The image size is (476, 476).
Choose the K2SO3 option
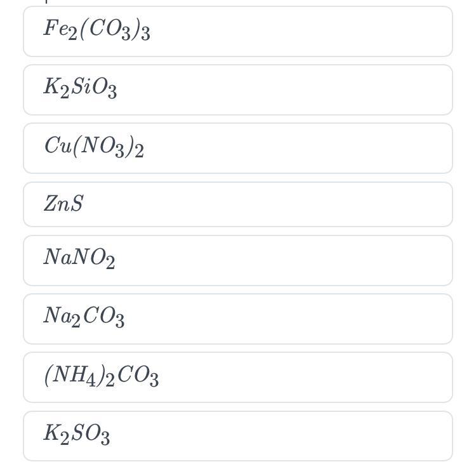[237, 435]
